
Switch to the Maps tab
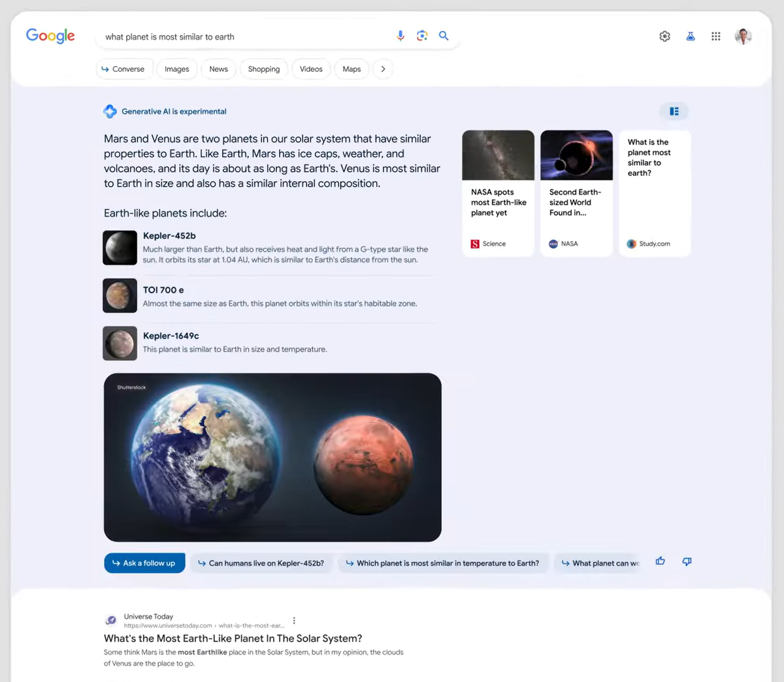click(x=351, y=69)
